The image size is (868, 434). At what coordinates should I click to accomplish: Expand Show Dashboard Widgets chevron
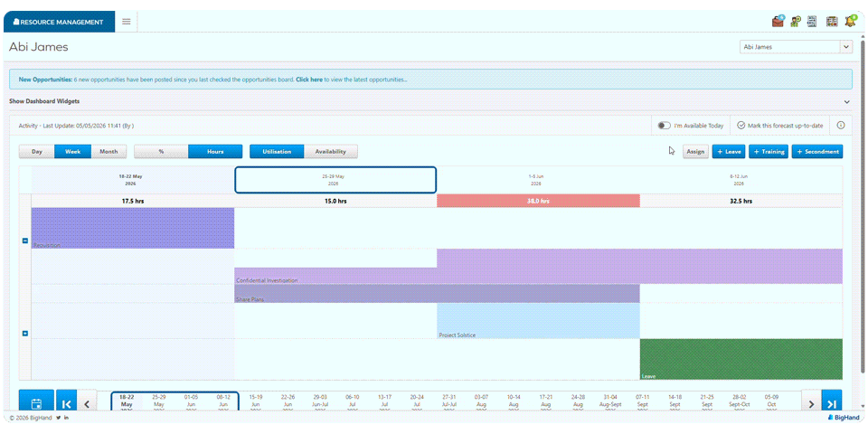[x=846, y=102]
